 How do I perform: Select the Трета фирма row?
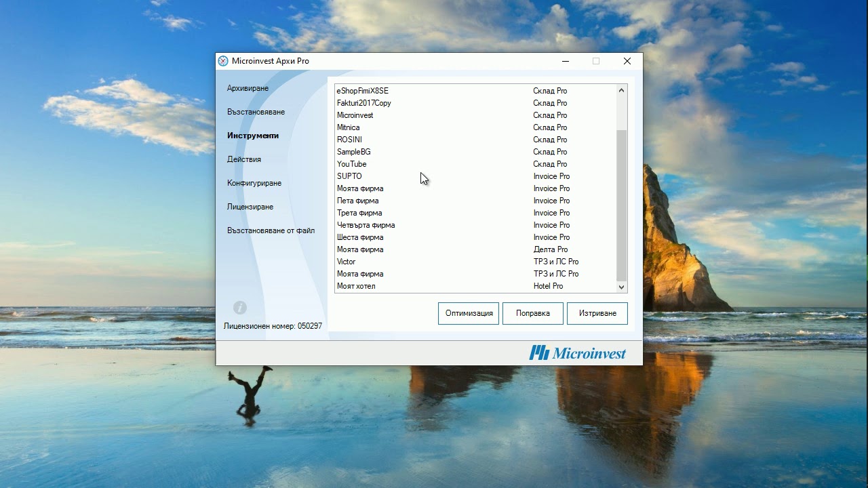475,213
